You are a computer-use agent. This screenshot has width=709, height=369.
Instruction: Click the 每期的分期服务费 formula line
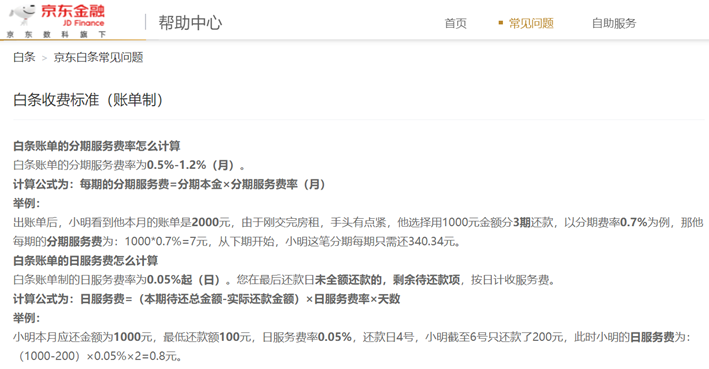point(169,184)
